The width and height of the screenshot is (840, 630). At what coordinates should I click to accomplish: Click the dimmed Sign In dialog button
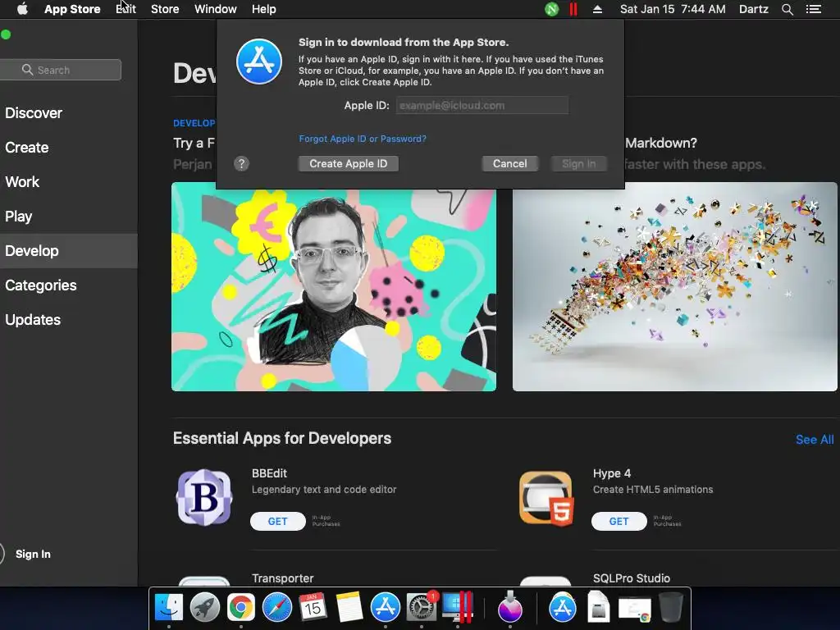click(x=578, y=163)
